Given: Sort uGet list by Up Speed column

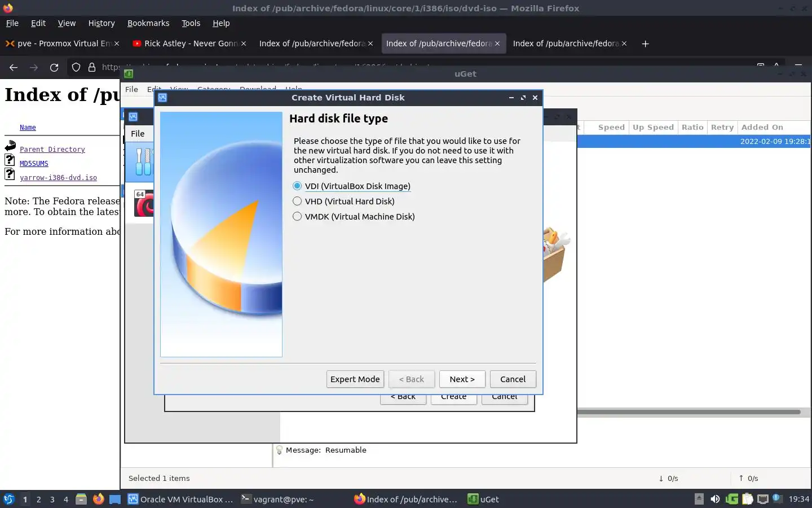Looking at the screenshot, I should pos(653,128).
